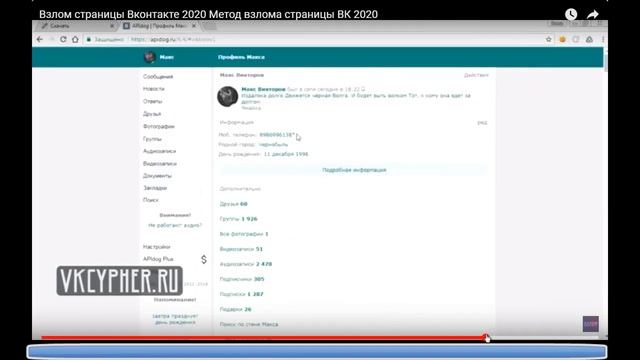Viewport: 640px width, 360px height.
Task: Close the APIdog profile browser tab
Action: (194, 26)
